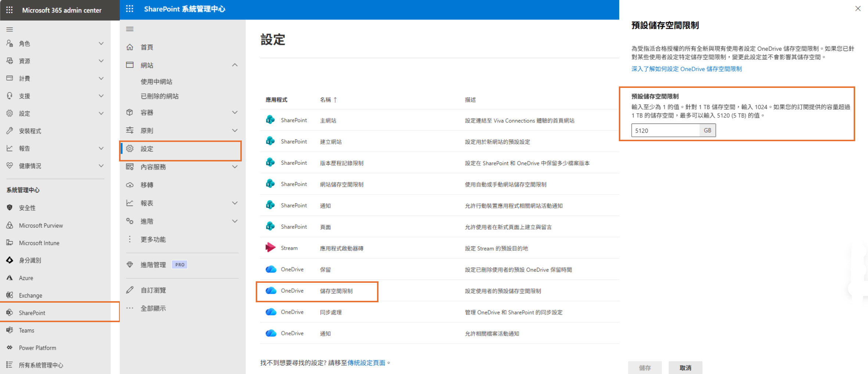This screenshot has height=374, width=868.
Task: Open the OneDrive 同步處理 setting row
Action: (439, 312)
